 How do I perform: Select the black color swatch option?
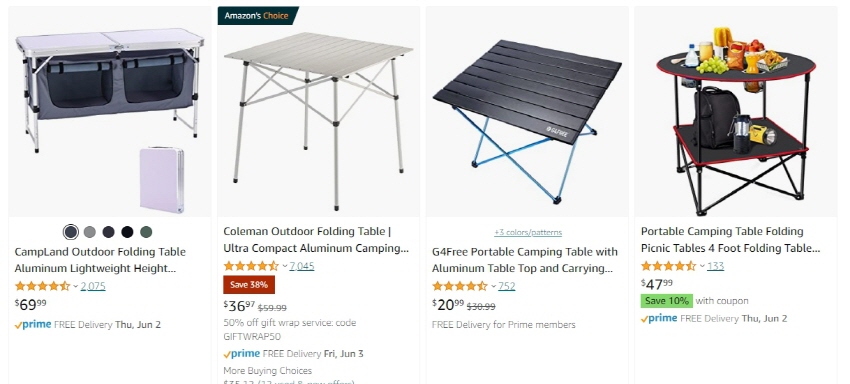coord(127,232)
